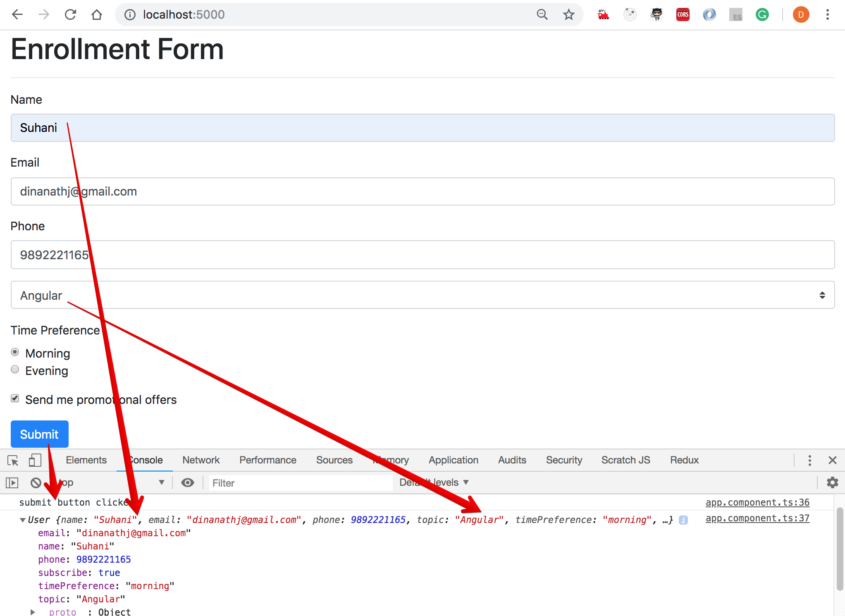
Task: Open the Sources tab
Action: [x=334, y=460]
